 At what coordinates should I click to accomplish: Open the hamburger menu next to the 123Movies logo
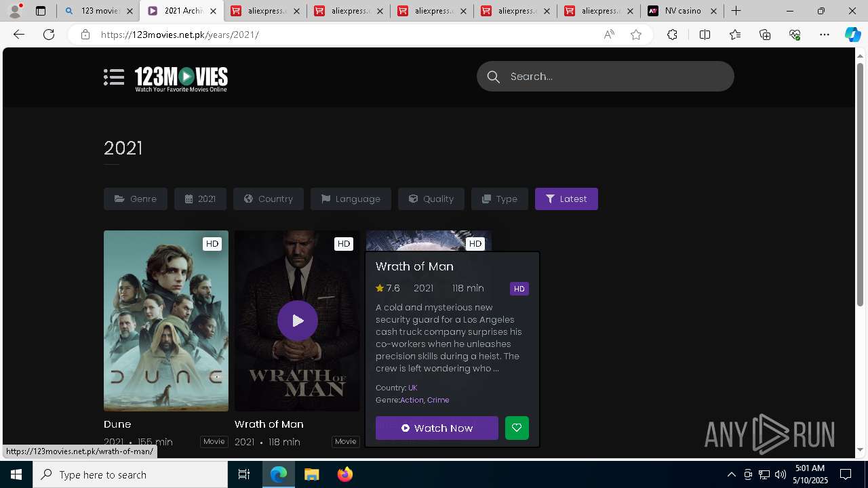coord(114,77)
